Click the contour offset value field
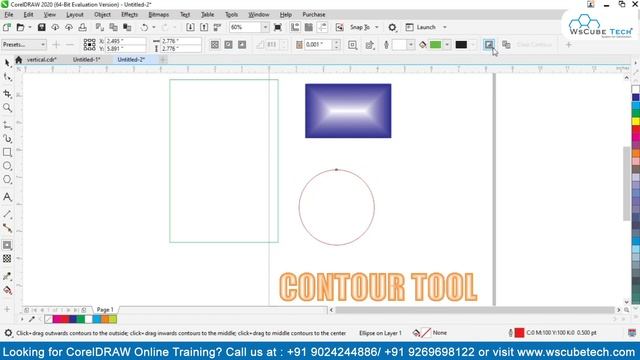 (318, 44)
